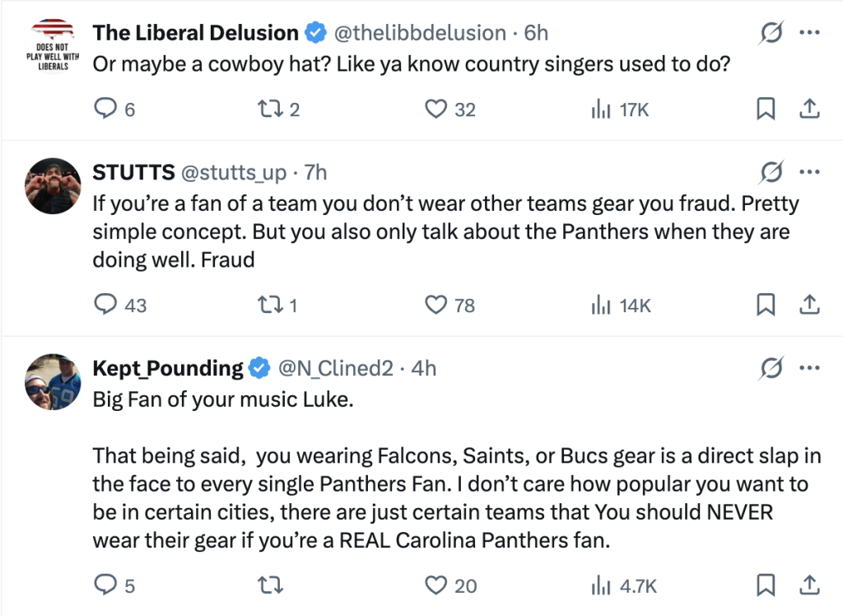This screenshot has height=616, width=843.
Task: Like the STUTTS tweet
Action: click(x=435, y=306)
